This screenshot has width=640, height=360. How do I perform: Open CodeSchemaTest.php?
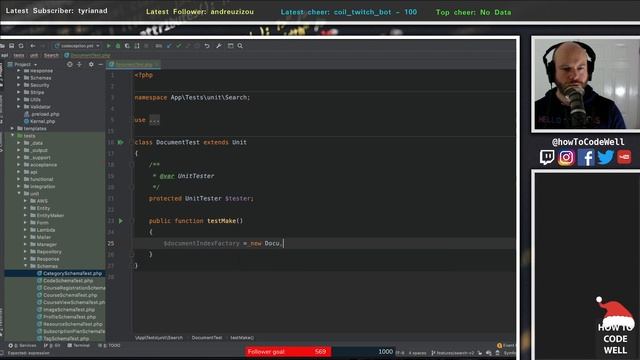(x=65, y=280)
